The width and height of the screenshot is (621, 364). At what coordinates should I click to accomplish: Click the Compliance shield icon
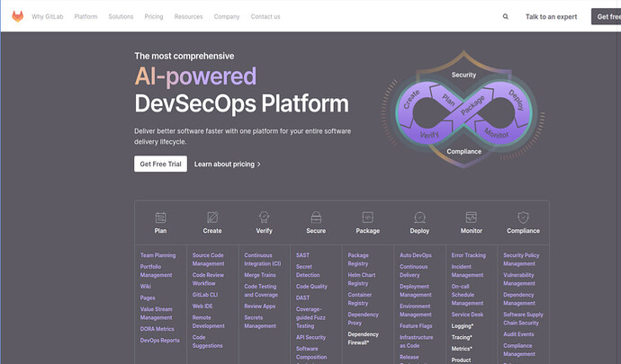(x=523, y=218)
